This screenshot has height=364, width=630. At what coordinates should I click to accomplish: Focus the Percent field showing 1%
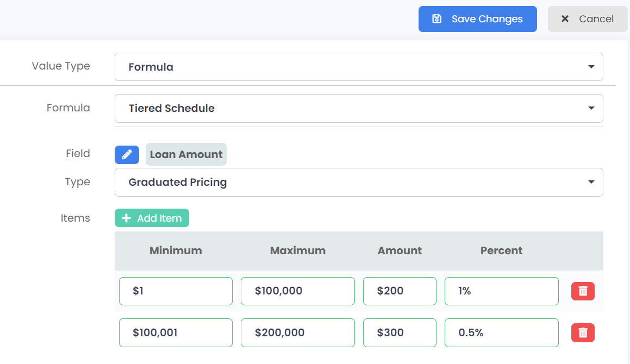pyautogui.click(x=501, y=291)
